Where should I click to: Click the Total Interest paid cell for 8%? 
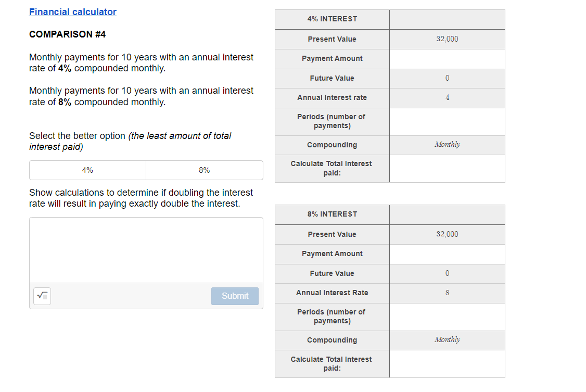tap(447, 363)
